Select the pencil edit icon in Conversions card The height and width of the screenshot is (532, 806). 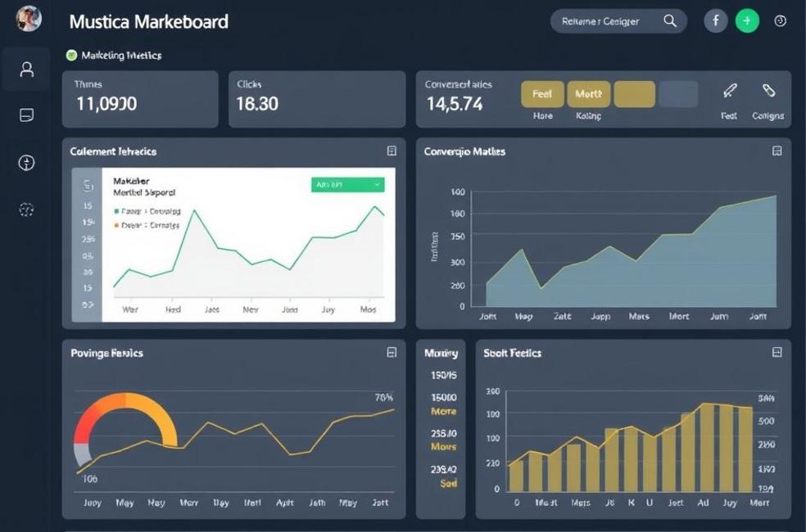730,91
